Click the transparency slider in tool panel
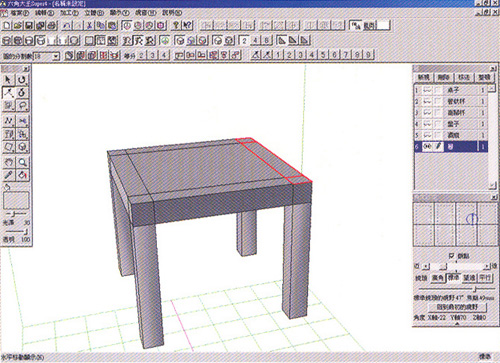Image resolution: width=500 pixels, height=363 pixels. click(x=15, y=232)
